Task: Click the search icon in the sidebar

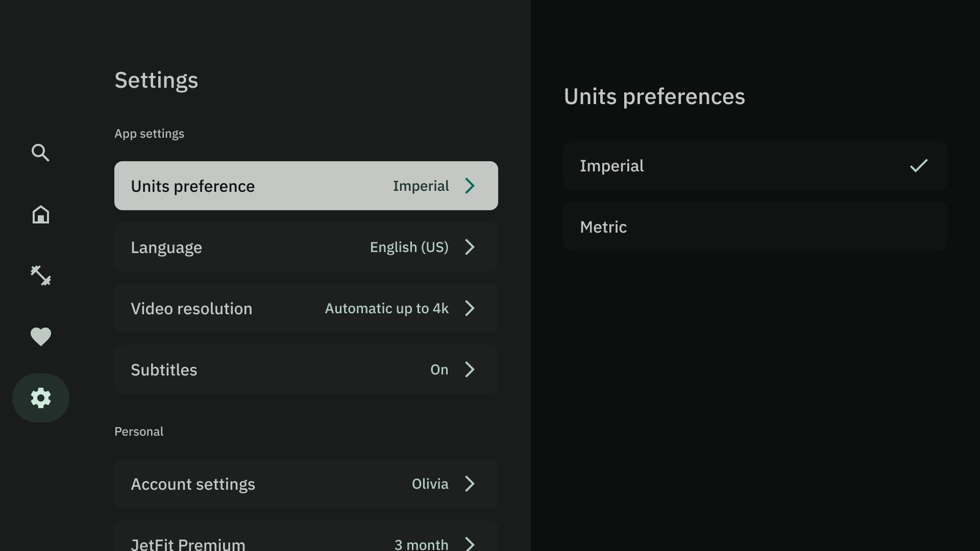Action: point(40,154)
